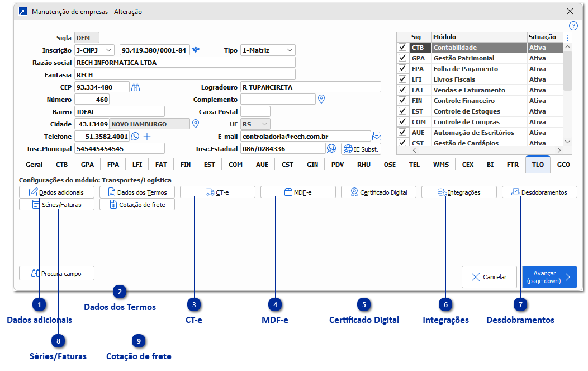The width and height of the screenshot is (588, 371).
Task: Click the send e-mail icon beside E-mail field
Action: pyautogui.click(x=377, y=136)
